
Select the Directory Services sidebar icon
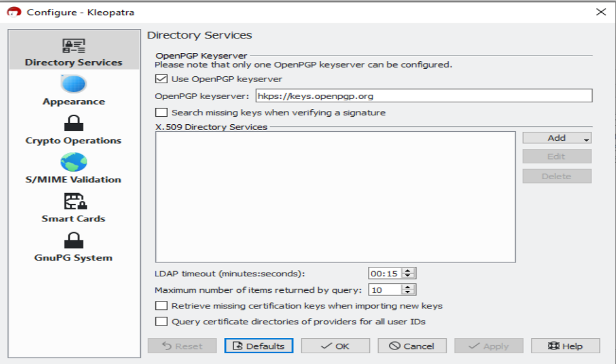[x=74, y=46]
